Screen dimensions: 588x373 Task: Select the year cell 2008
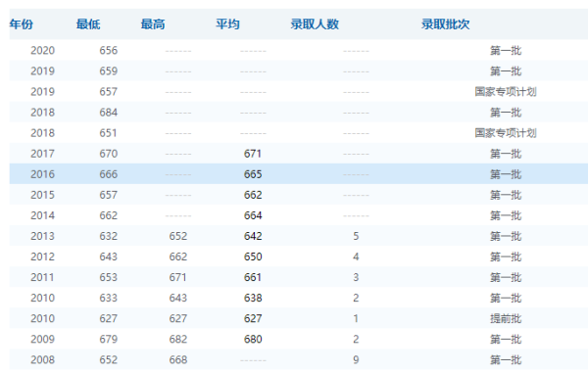(x=42, y=359)
